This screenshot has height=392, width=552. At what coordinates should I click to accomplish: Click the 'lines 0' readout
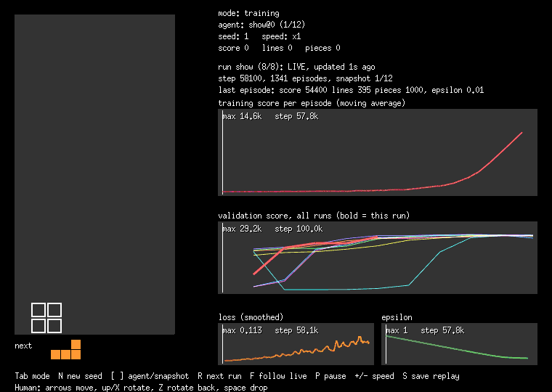(277, 48)
